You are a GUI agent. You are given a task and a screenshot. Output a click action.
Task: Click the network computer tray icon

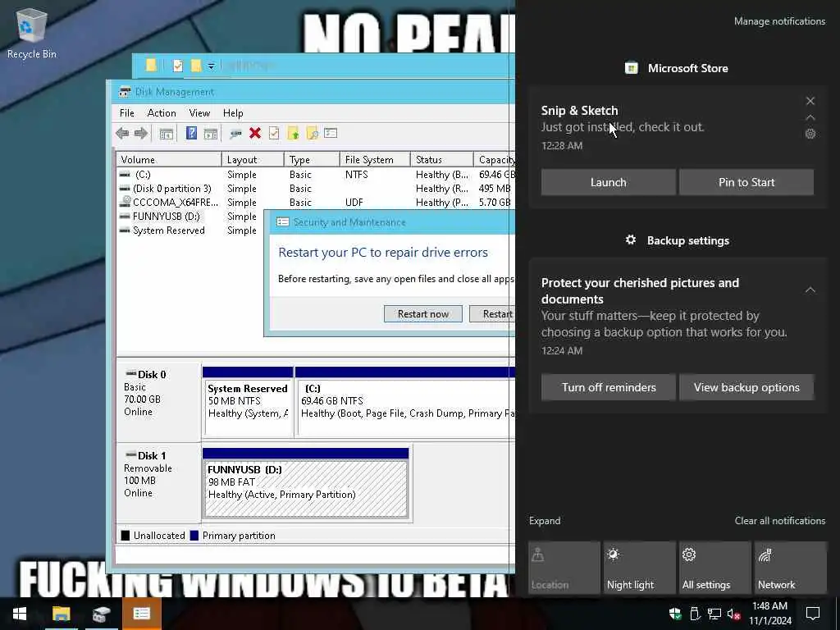(714, 614)
